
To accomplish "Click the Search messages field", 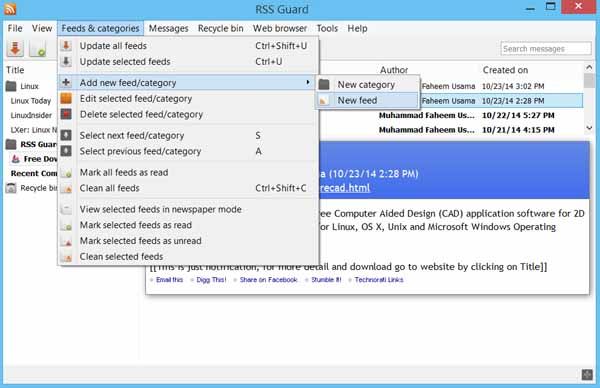I will point(546,49).
